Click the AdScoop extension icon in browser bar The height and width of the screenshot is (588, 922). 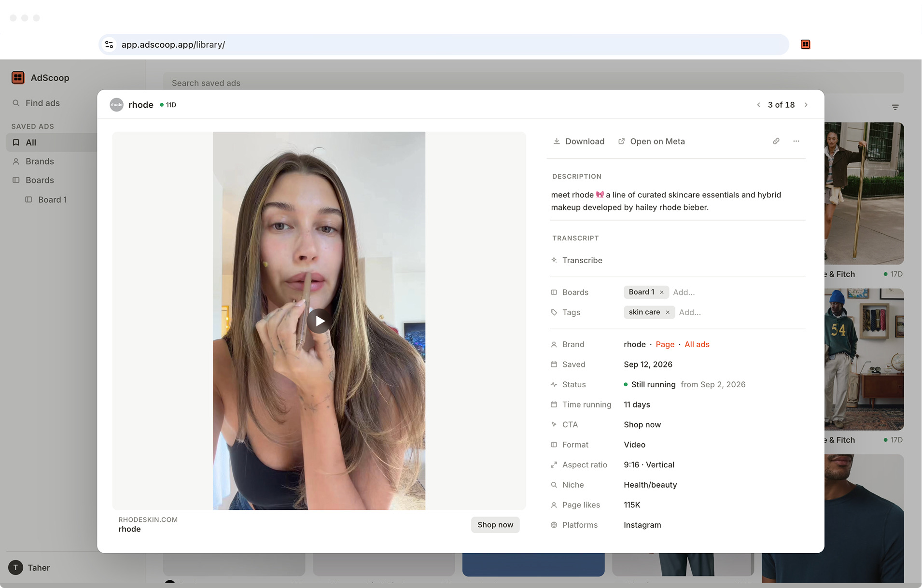pos(805,44)
